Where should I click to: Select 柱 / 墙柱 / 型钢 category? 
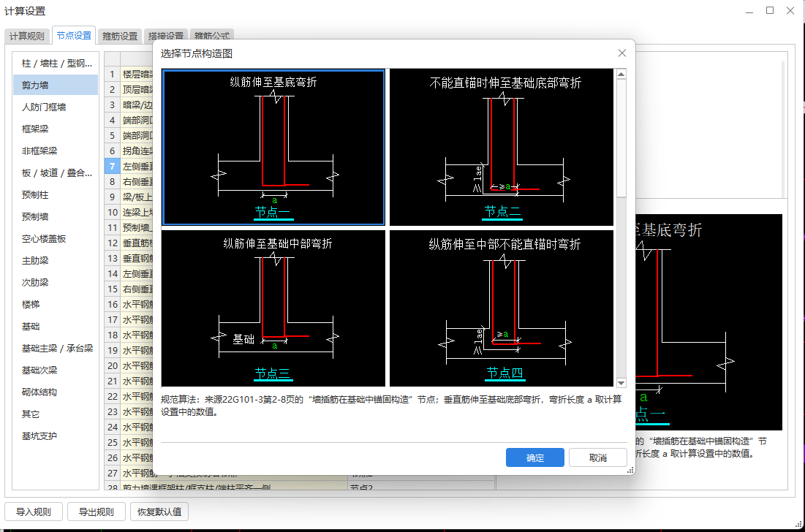[56, 63]
